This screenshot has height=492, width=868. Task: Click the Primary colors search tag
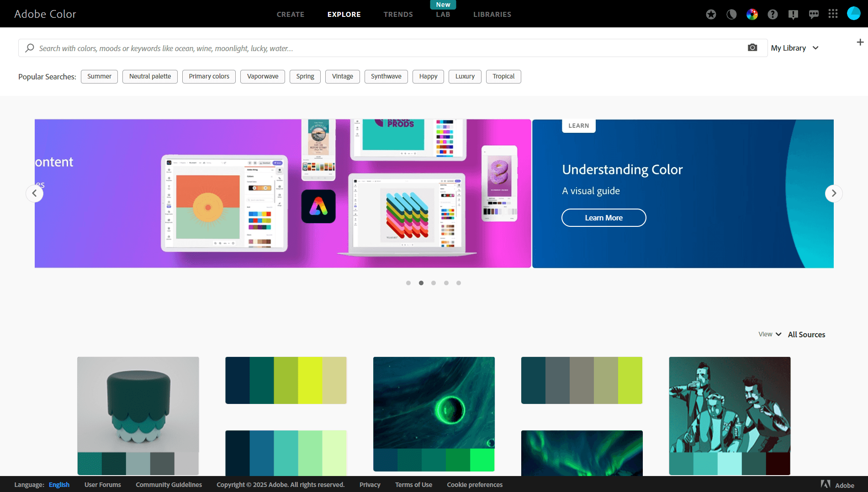[209, 76]
